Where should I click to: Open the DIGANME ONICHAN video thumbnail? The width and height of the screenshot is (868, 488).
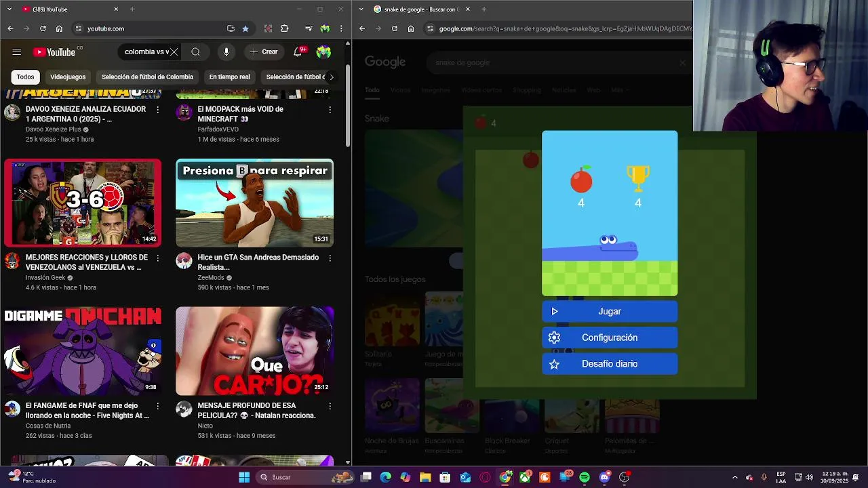click(83, 351)
